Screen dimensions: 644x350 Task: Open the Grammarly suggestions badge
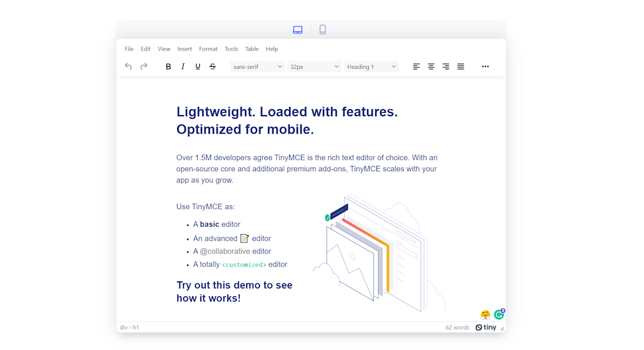[499, 314]
